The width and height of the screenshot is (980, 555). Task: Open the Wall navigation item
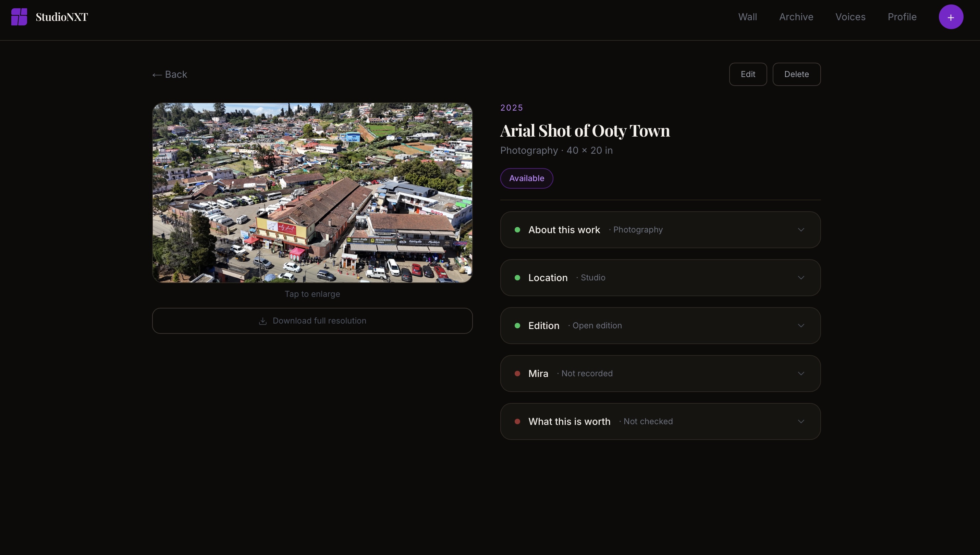(x=747, y=17)
